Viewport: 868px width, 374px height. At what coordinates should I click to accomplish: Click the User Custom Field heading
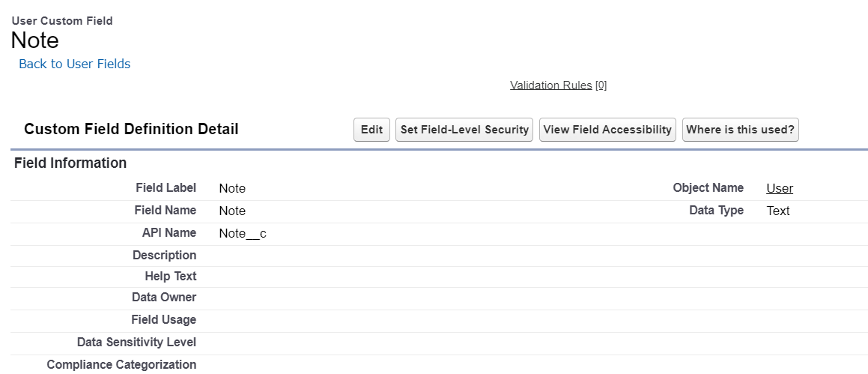(x=62, y=21)
